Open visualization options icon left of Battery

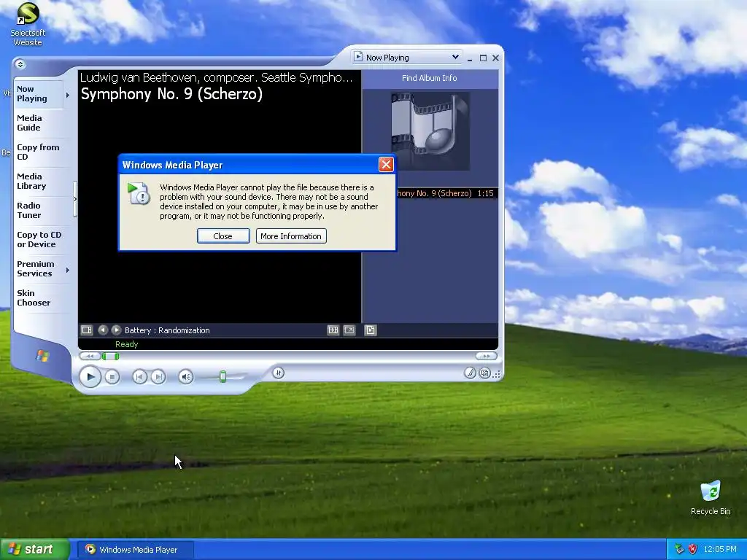point(87,330)
